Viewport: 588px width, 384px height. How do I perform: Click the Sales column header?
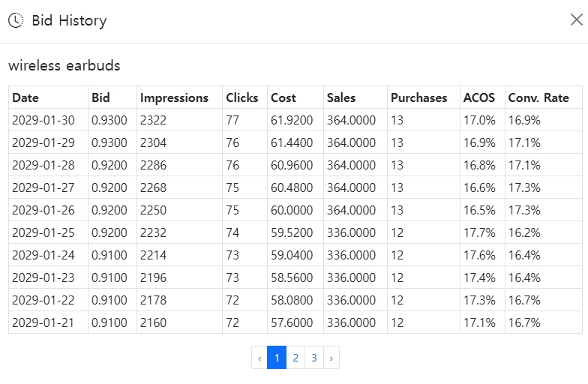[340, 97]
